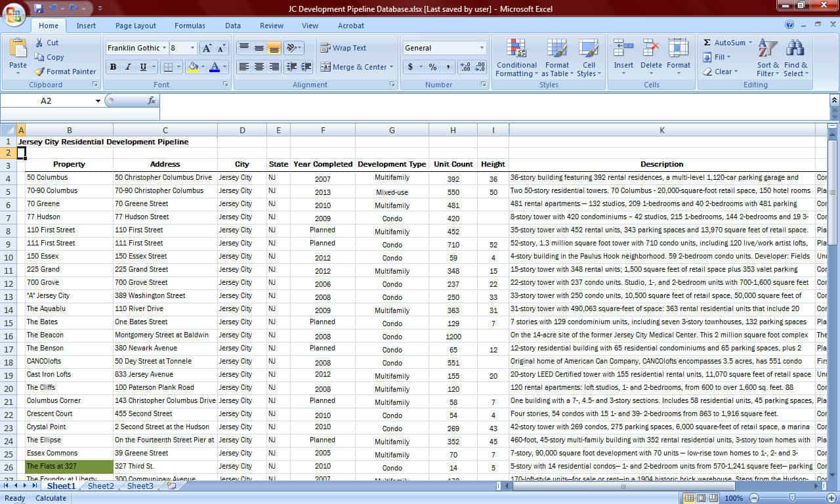Toggle align text right
Viewport: 840px width, 504px height.
(274, 67)
